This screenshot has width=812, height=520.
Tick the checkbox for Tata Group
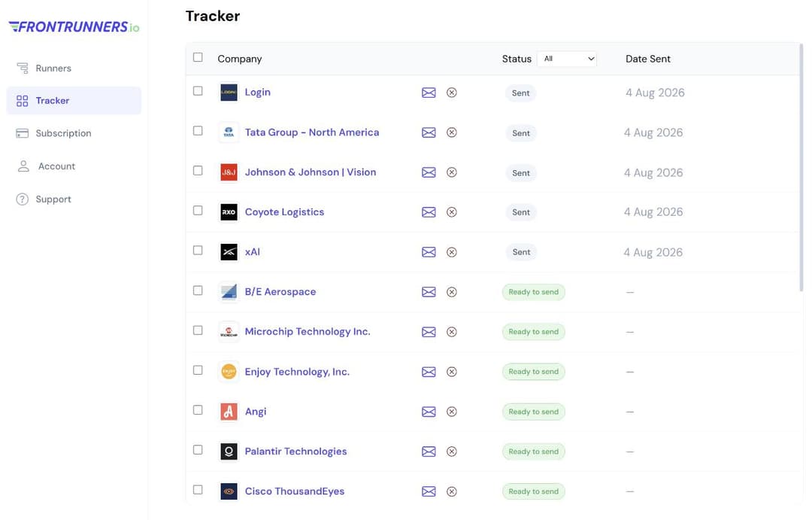click(x=198, y=131)
